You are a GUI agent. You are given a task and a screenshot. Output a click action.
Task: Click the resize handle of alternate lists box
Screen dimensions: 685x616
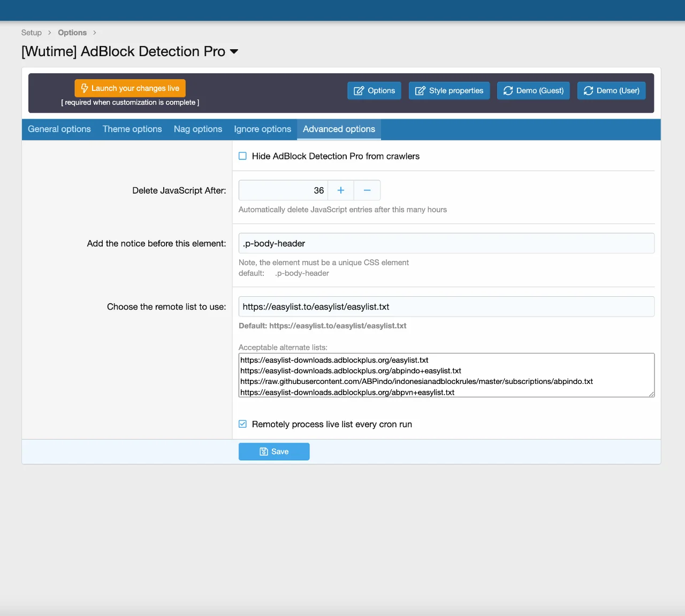(x=651, y=394)
